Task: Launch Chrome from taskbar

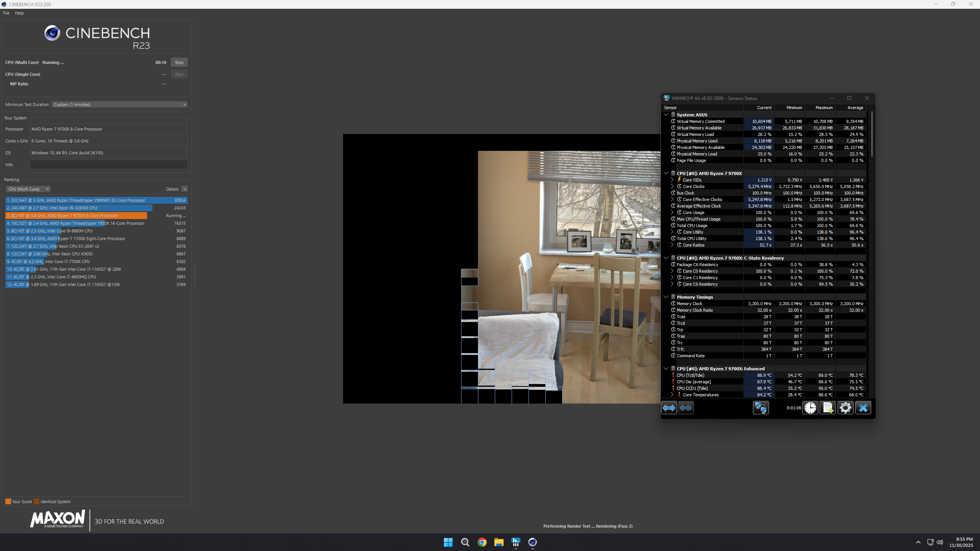Action: 482,542
